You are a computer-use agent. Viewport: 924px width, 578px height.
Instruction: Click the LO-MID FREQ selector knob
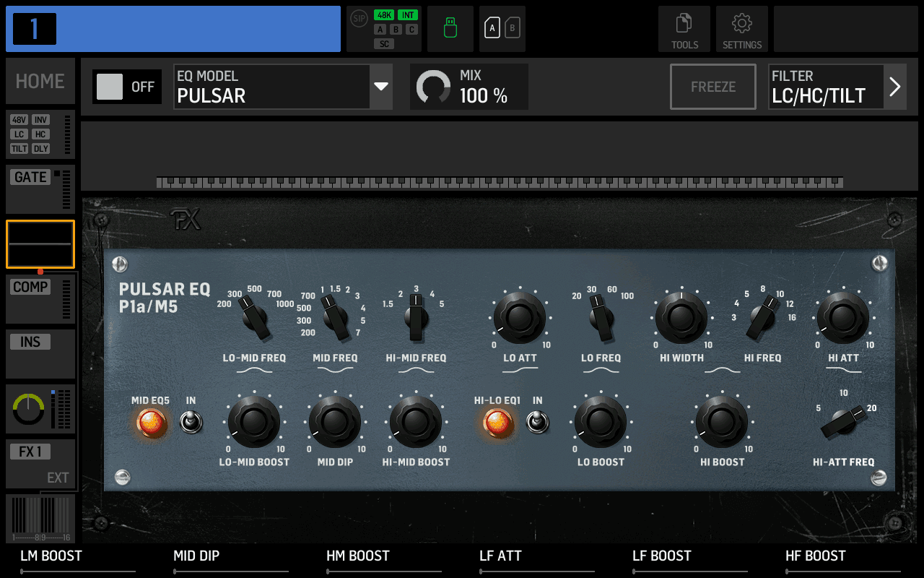[x=254, y=316]
